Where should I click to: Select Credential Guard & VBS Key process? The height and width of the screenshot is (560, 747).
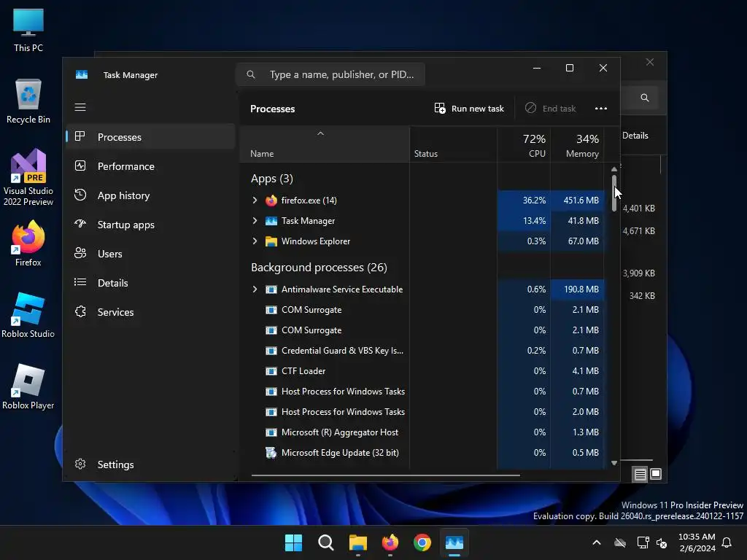(422, 351)
